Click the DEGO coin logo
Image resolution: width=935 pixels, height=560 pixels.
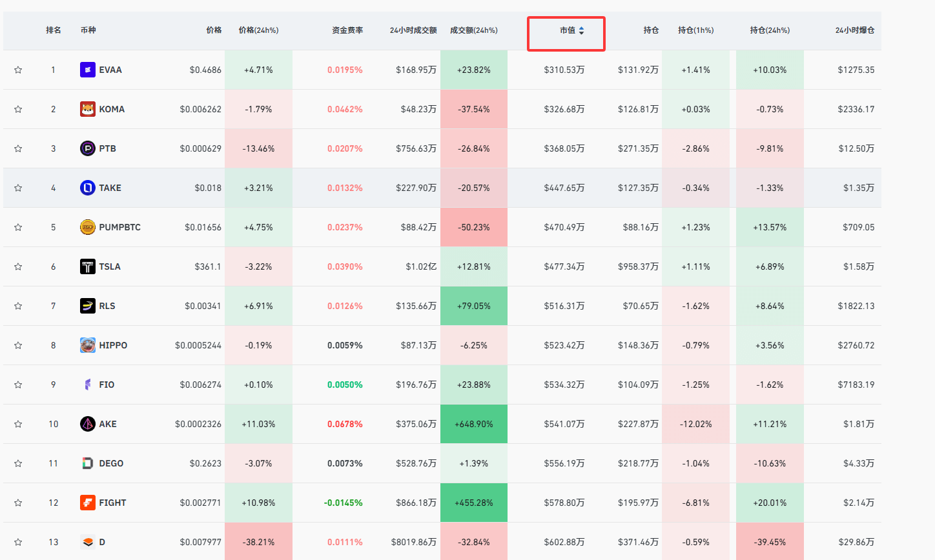88,463
